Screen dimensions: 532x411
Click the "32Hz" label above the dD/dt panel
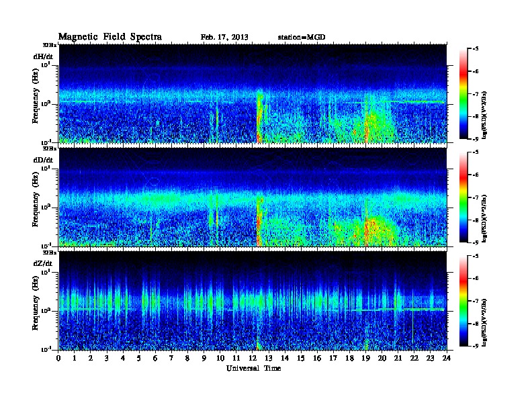[x=50, y=148]
